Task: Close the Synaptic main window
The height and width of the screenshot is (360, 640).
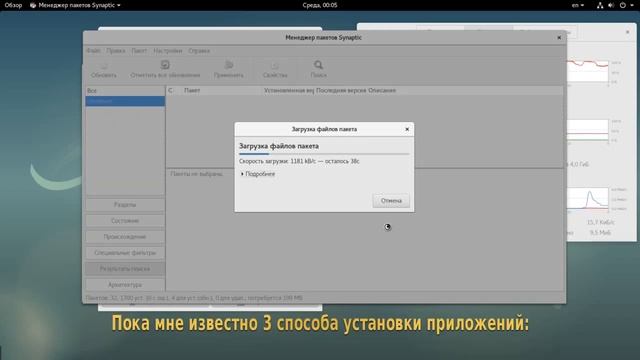Action: 559,38
